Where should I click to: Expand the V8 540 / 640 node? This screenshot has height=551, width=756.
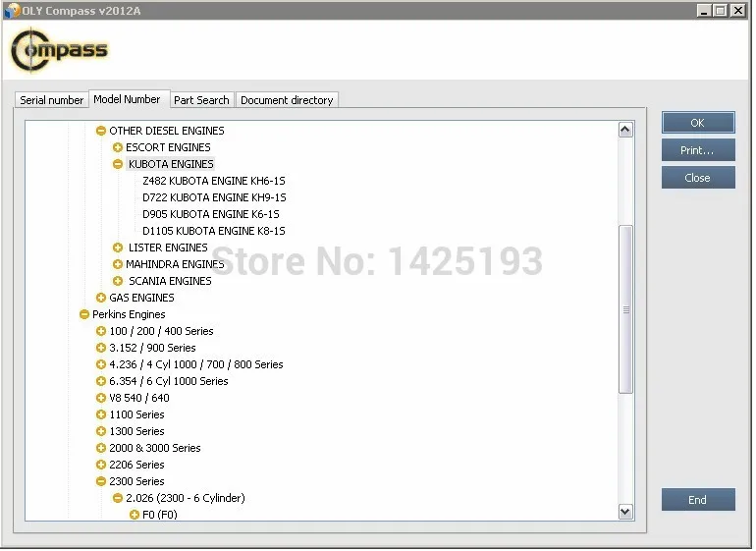(101, 398)
